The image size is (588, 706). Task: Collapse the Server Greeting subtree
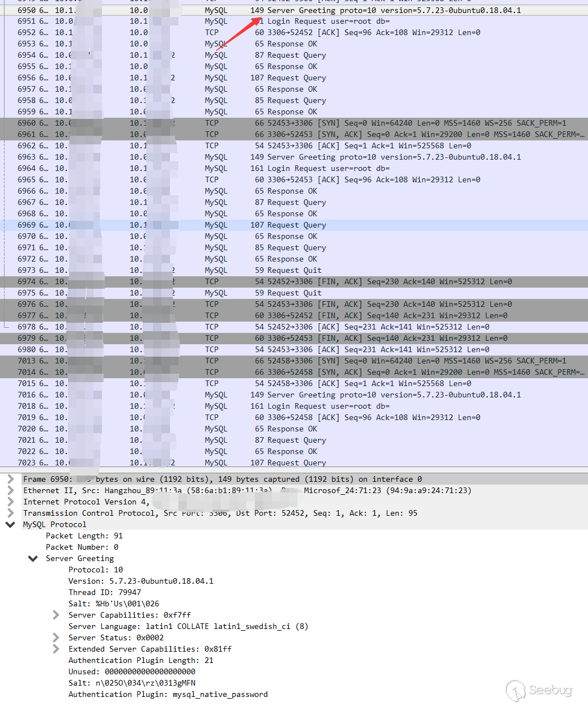coord(33,558)
